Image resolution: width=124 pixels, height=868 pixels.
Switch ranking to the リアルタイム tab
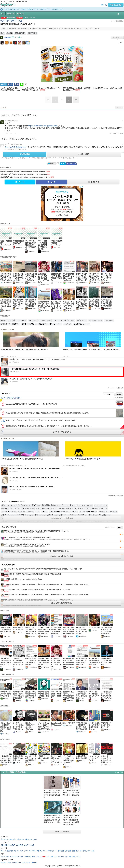pyautogui.click(x=108, y=394)
